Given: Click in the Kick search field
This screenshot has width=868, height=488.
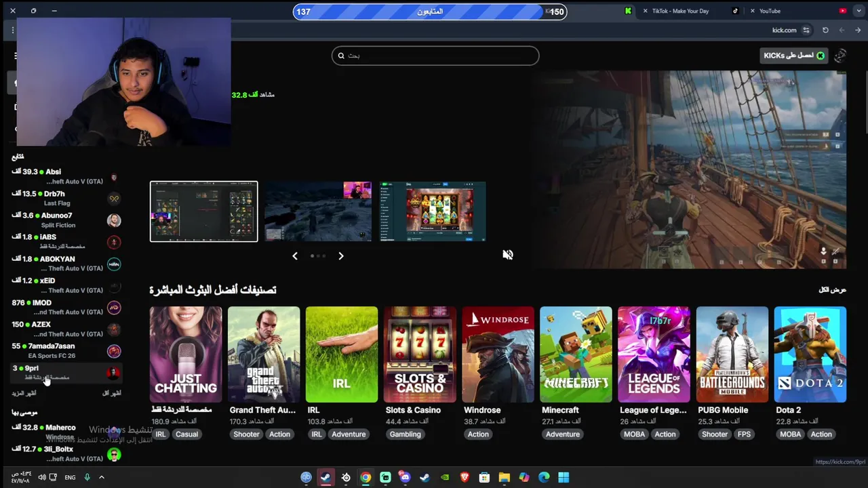Looking at the screenshot, I should tap(435, 56).
